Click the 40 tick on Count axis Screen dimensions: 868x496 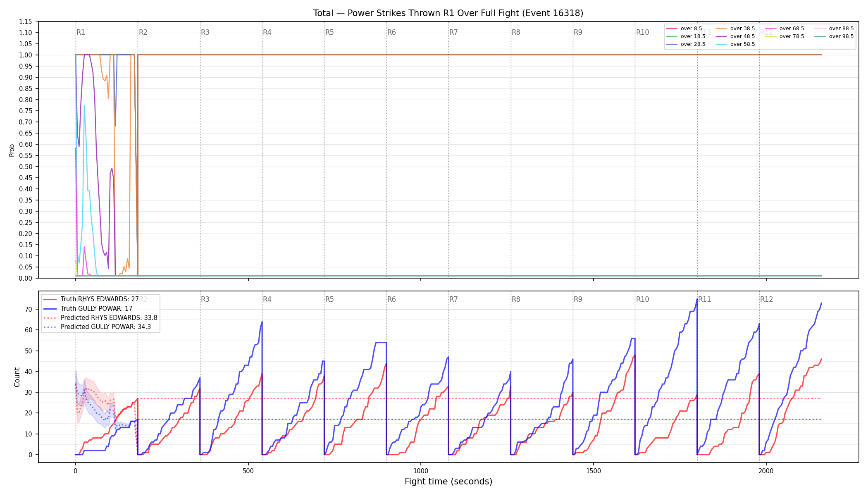point(29,372)
